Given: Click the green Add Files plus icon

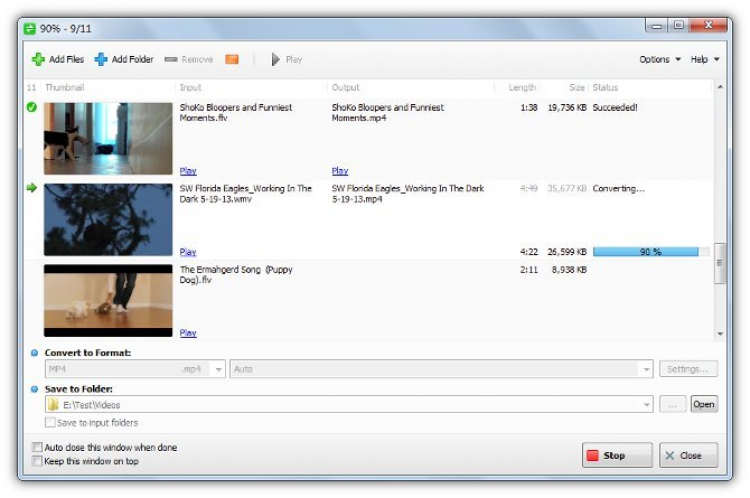Looking at the screenshot, I should pos(38,59).
